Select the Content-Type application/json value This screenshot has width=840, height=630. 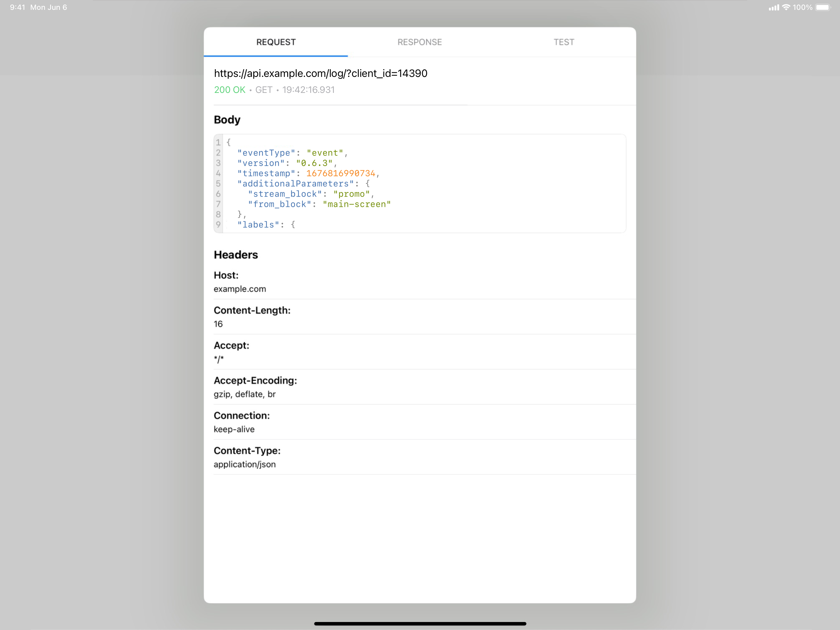pyautogui.click(x=244, y=464)
